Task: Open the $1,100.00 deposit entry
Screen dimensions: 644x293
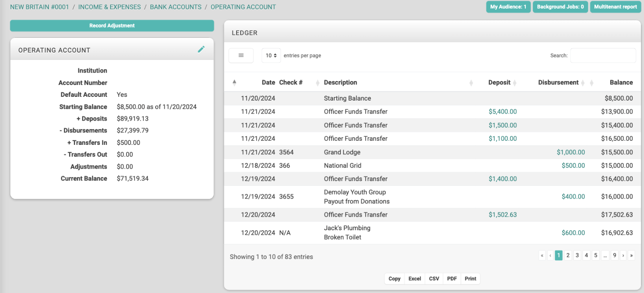Action: point(503,139)
